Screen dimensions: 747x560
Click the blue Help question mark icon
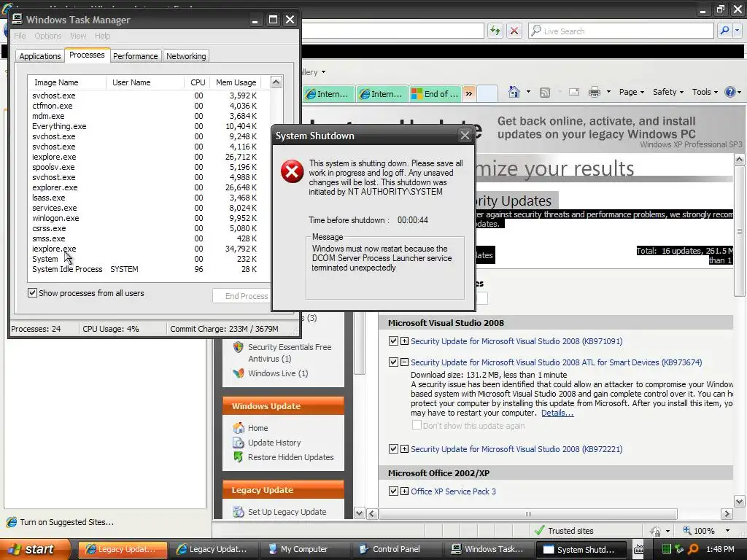coord(729,92)
